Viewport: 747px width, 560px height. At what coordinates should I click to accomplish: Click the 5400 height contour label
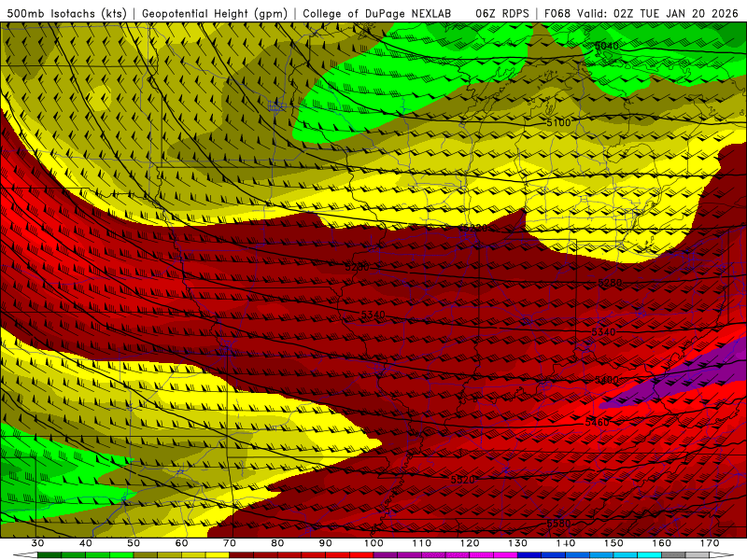click(607, 380)
